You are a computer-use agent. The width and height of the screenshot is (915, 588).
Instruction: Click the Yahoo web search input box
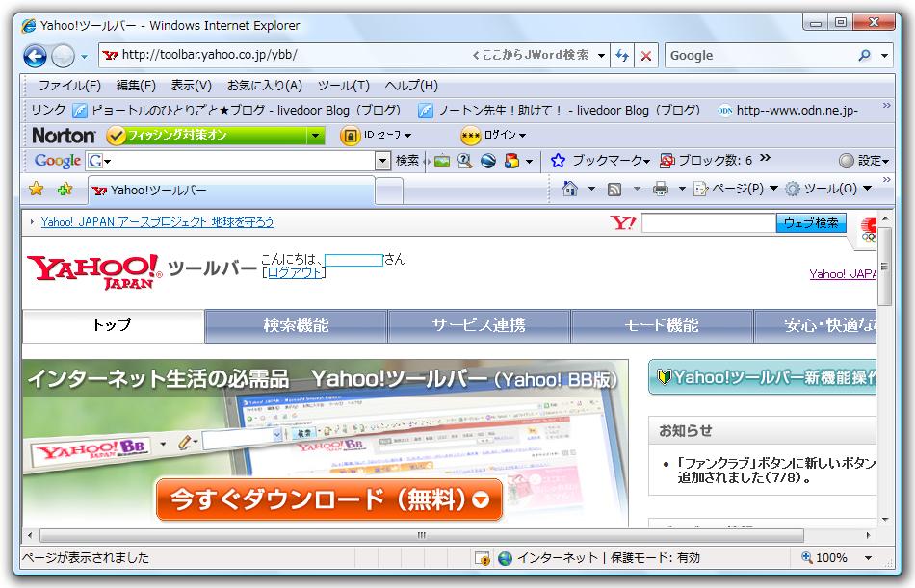(709, 223)
